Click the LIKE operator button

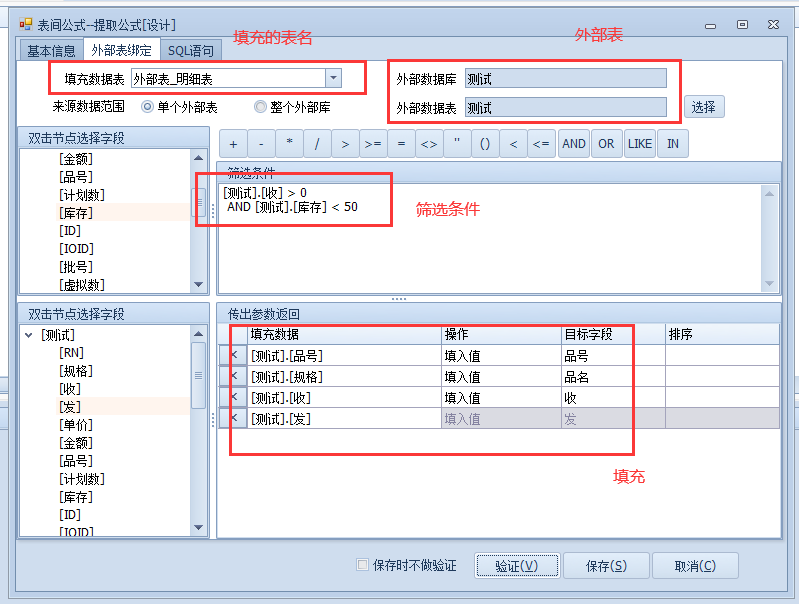(x=640, y=144)
